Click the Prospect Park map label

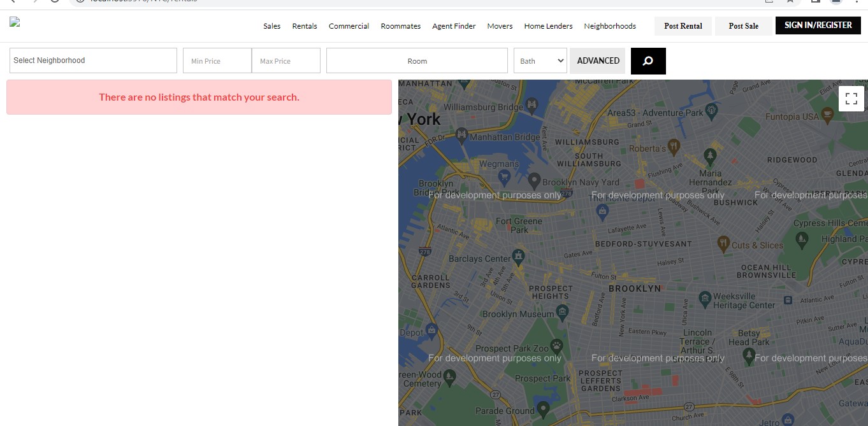543,378
